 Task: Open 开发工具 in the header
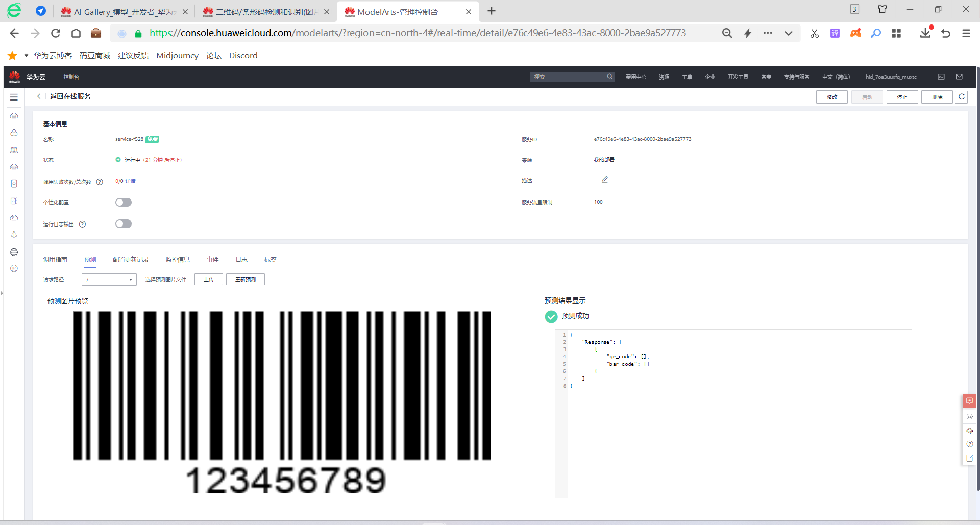(738, 77)
